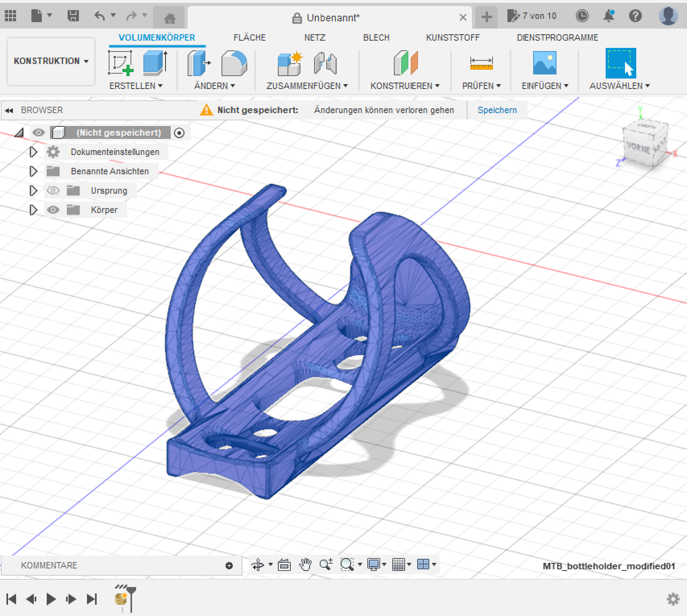Open the notifications bell
687x616 pixels.
pos(609,16)
